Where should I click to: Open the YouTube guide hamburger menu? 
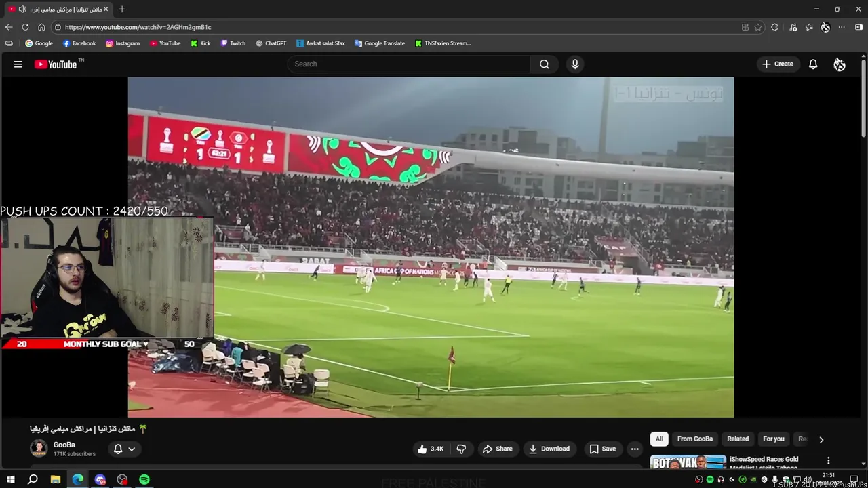pyautogui.click(x=18, y=64)
